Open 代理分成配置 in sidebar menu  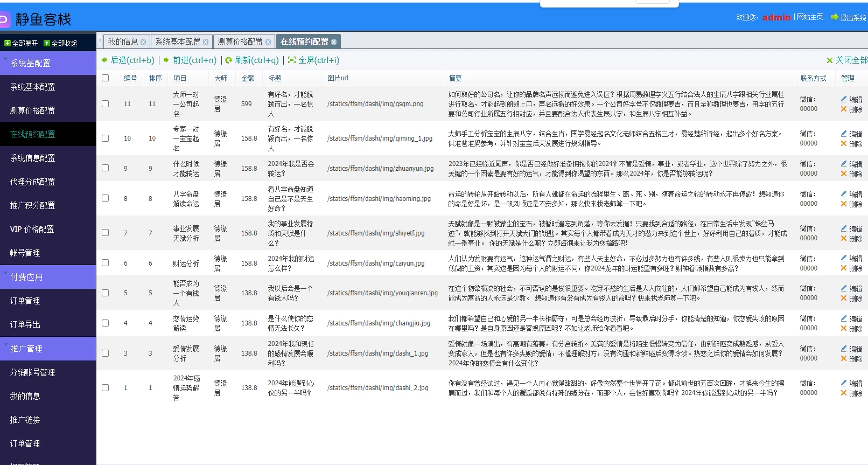pyautogui.click(x=32, y=182)
